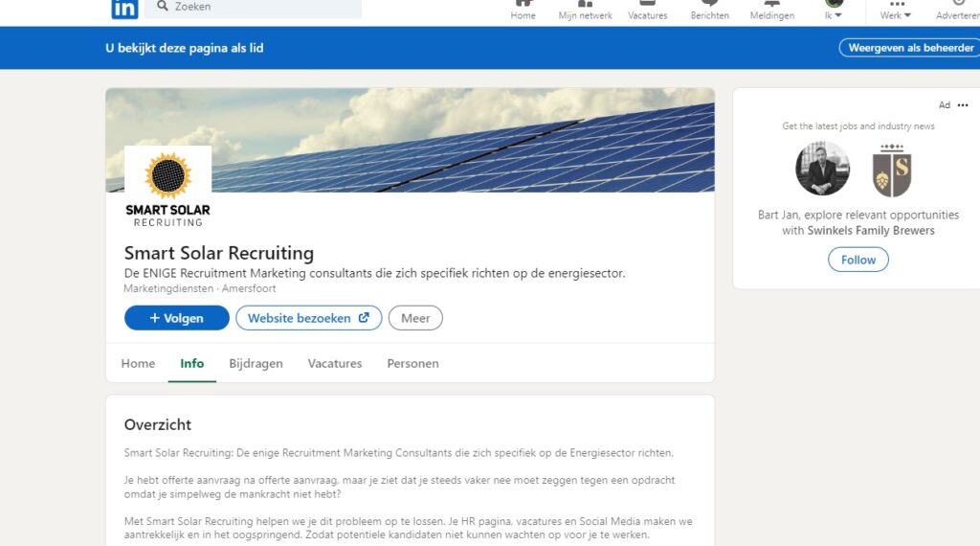This screenshot has width=980, height=546.
Task: Click the Swinkels Family Brewers logo
Action: coord(892,171)
